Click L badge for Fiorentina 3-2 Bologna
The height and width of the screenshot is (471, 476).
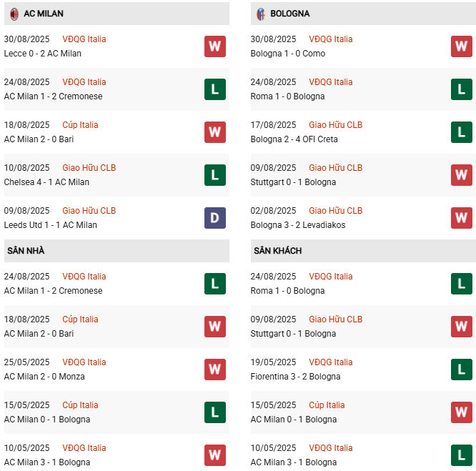461,370
